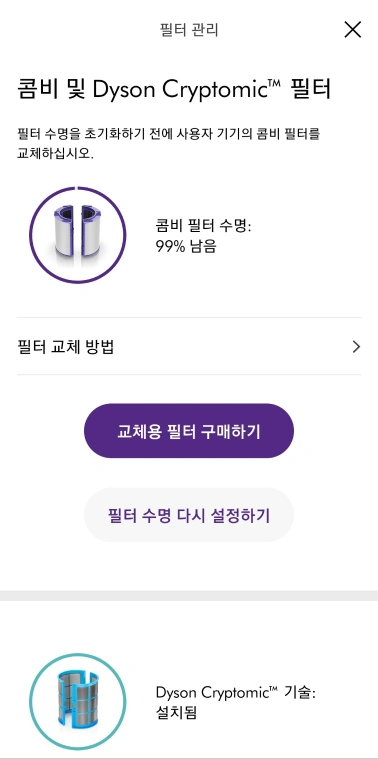Select the 교체용 필터 구매하기 button
Screen dimensions: 378x759
(x=189, y=431)
